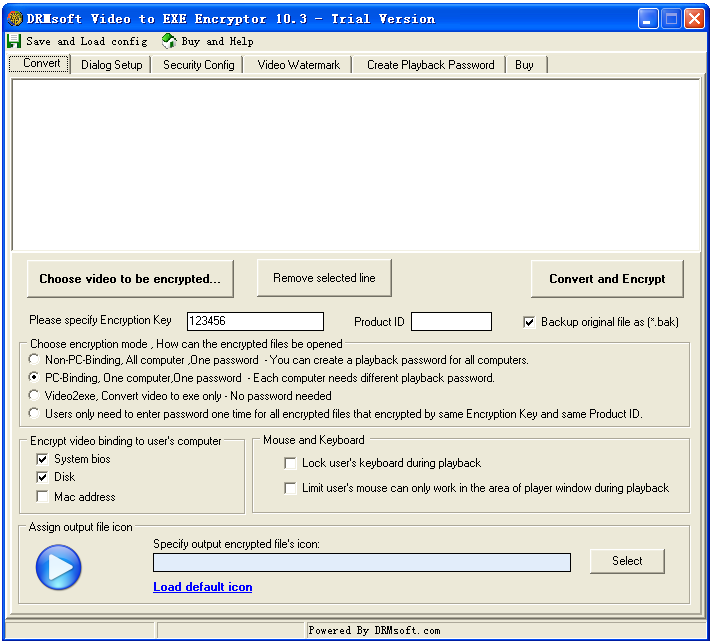
Task: Click the green floppy disk save icon
Action: tap(14, 41)
